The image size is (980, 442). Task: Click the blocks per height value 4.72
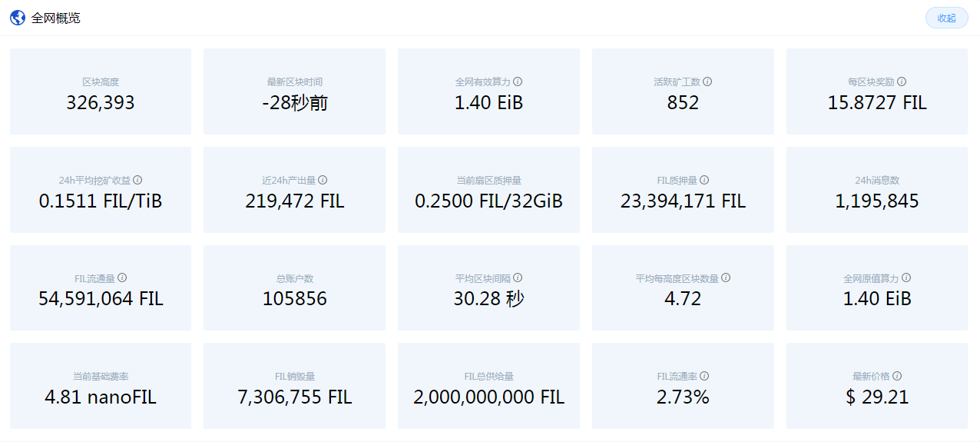(683, 298)
